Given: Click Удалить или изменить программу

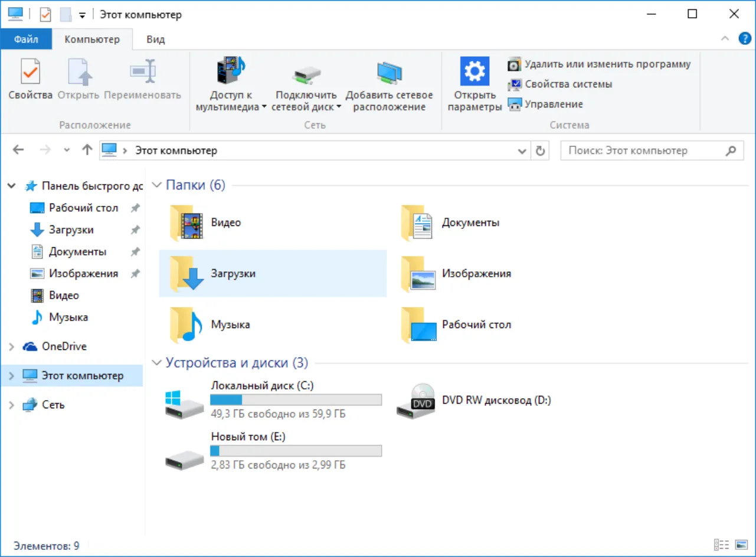Looking at the screenshot, I should tap(599, 64).
